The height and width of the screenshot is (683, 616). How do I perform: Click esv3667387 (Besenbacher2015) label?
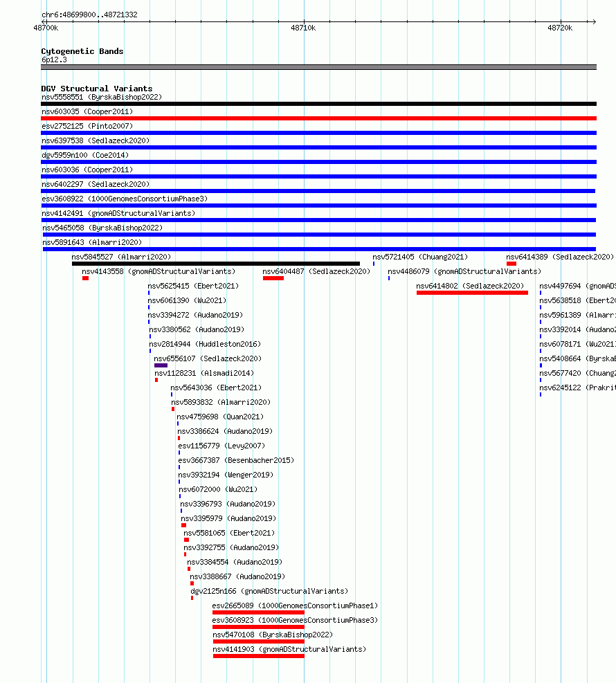click(236, 460)
